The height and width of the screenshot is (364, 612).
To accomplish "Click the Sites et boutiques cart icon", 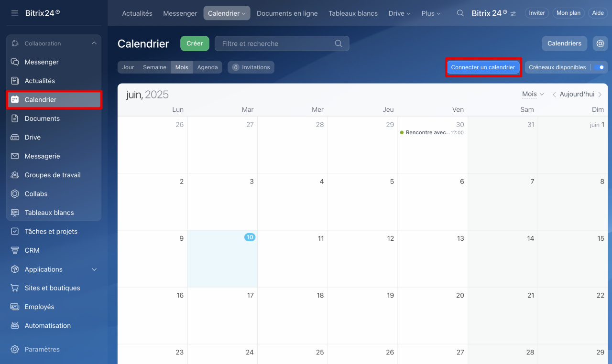I will (x=15, y=288).
